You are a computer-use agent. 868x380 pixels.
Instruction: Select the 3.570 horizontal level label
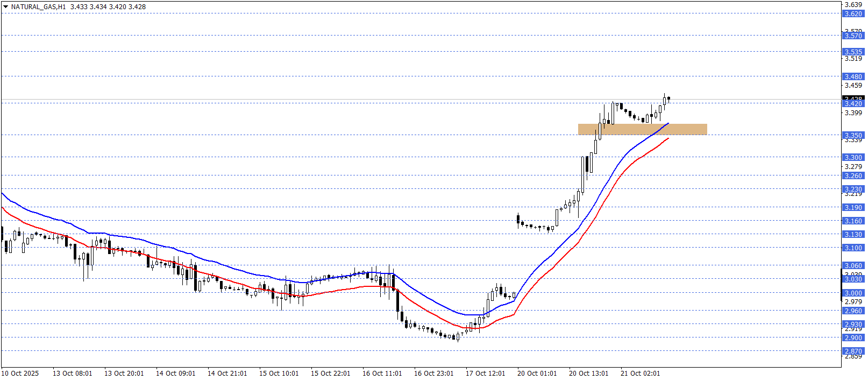853,36
